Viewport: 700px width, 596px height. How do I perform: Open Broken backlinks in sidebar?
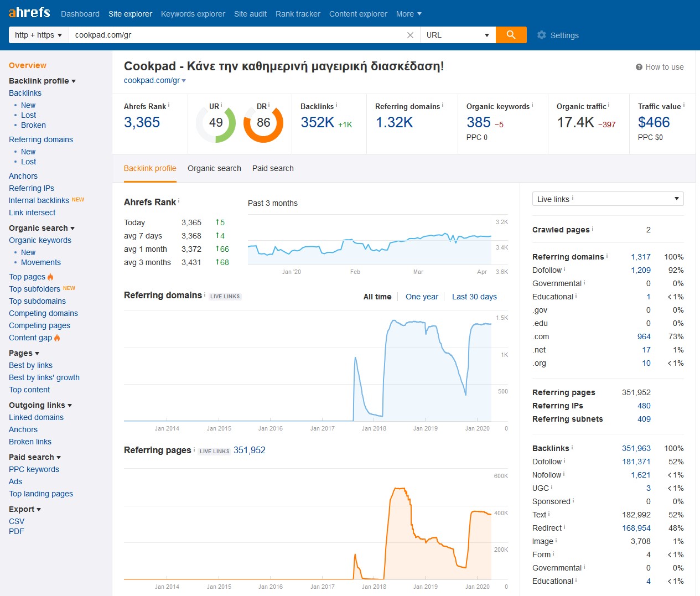click(x=33, y=125)
